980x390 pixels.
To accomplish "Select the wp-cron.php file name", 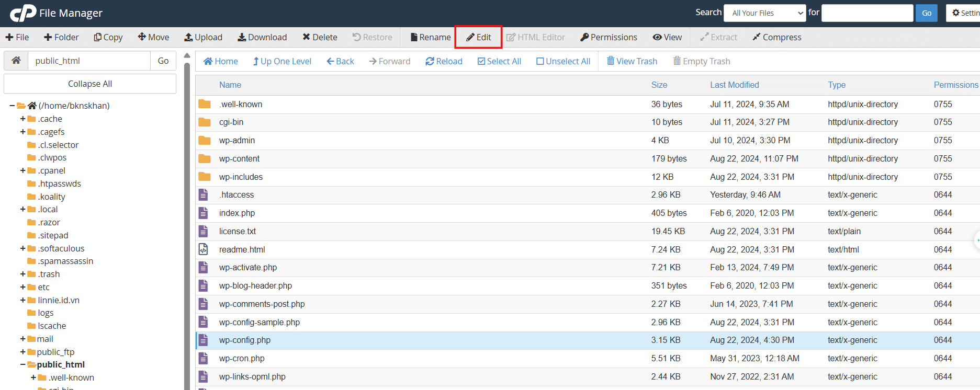I will pos(242,358).
